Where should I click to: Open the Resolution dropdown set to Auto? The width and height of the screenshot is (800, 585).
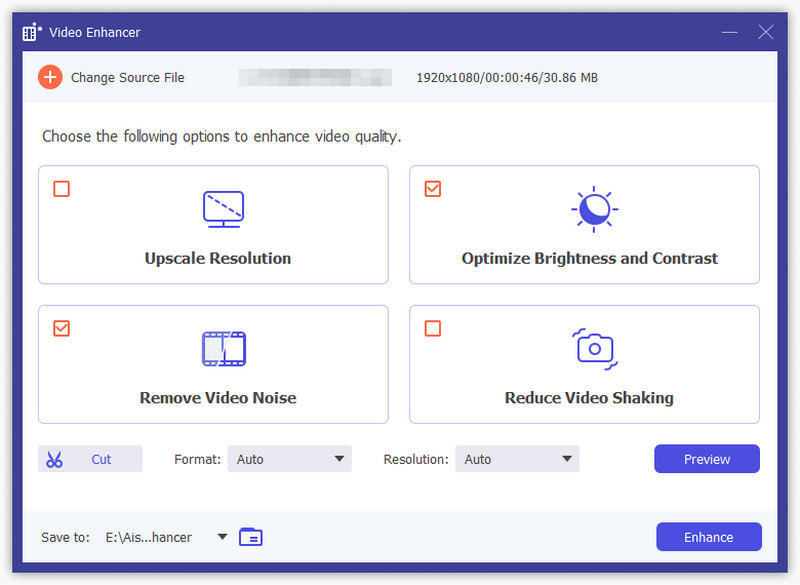517,459
